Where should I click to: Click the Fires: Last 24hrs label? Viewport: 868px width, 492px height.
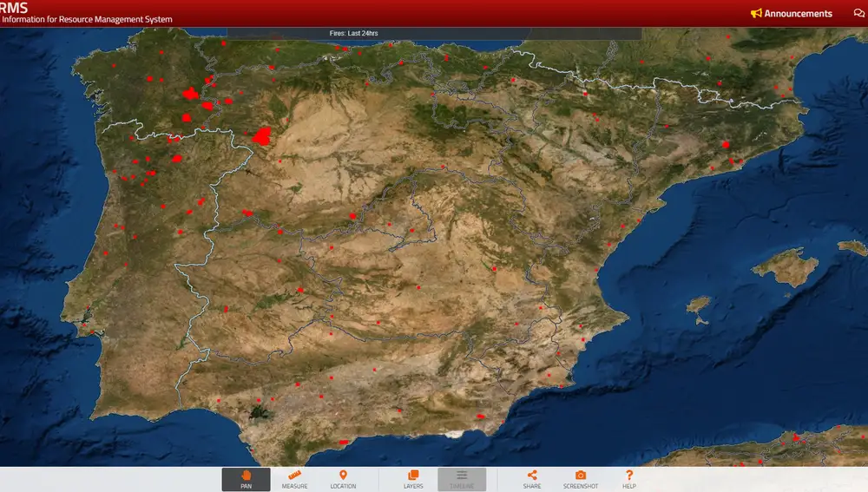point(354,33)
